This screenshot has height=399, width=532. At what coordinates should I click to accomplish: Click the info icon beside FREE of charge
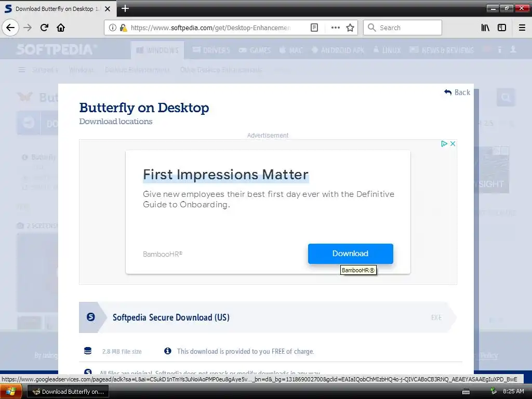[x=168, y=351]
